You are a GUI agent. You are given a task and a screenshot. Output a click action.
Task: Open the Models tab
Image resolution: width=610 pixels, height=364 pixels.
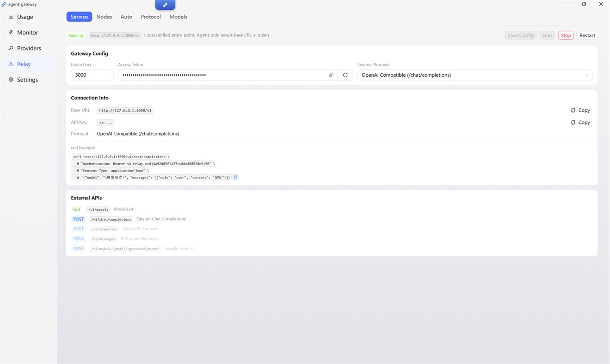tap(178, 17)
